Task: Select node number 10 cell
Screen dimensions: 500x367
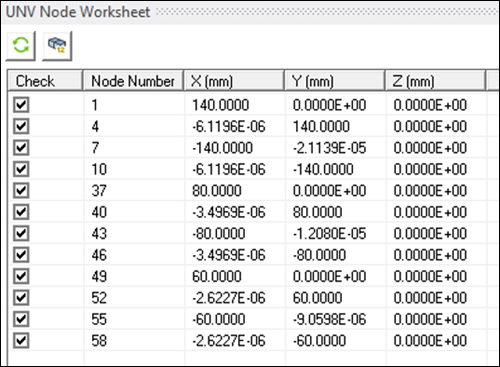Action: 134,169
